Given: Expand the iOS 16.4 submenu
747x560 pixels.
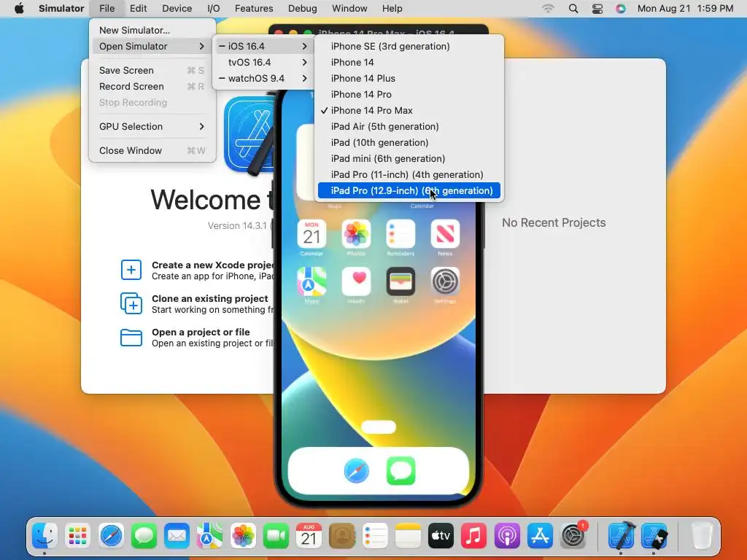Looking at the screenshot, I should pos(263,46).
